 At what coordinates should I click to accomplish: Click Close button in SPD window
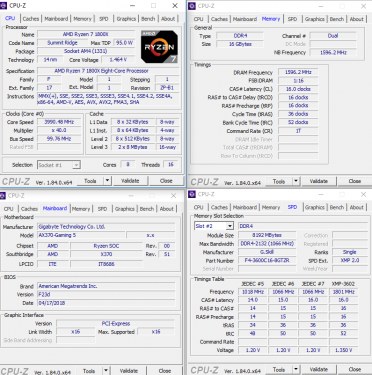[x=355, y=369]
